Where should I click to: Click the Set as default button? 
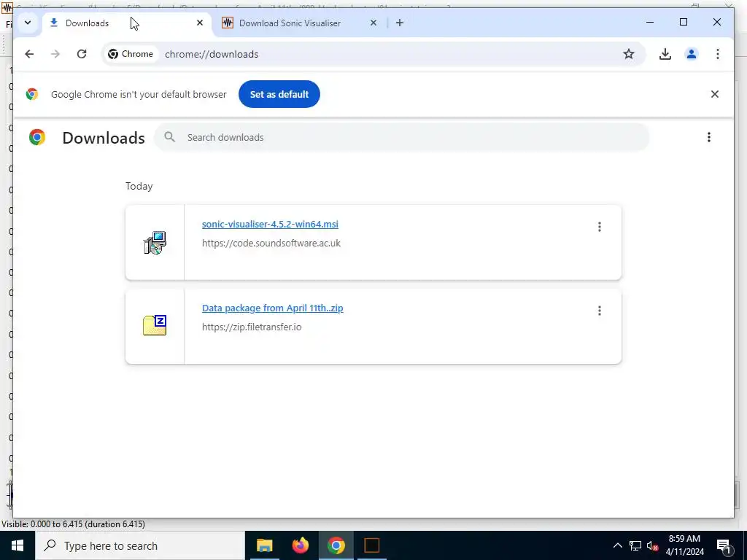(279, 94)
